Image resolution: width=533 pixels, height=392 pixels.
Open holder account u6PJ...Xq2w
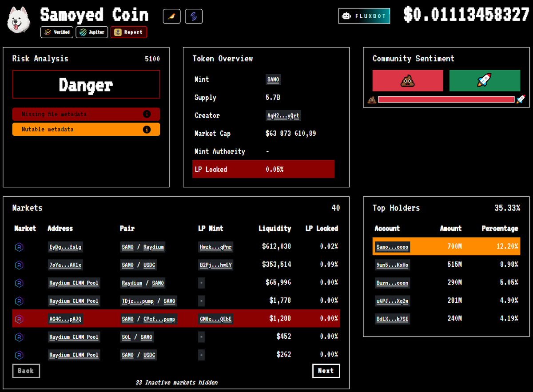[x=392, y=301]
